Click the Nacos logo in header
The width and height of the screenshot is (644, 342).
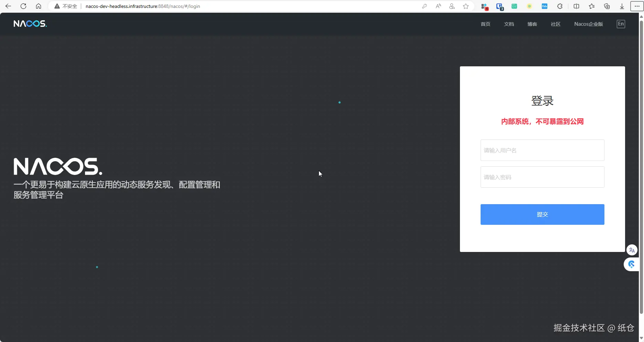(x=30, y=23)
